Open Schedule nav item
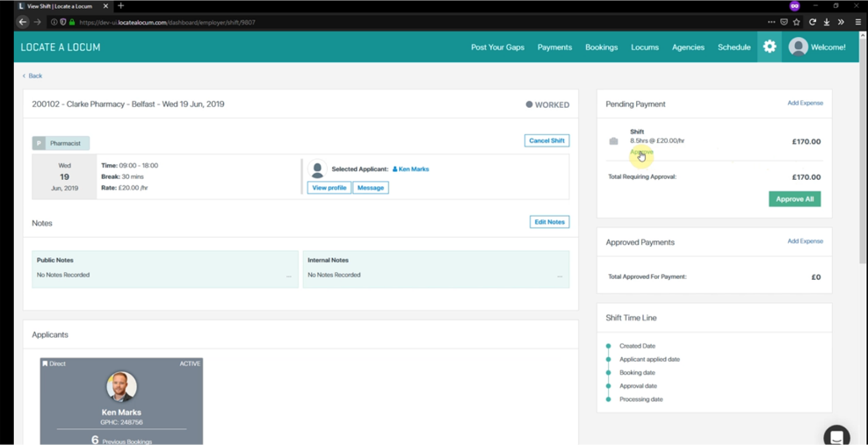 (x=734, y=47)
